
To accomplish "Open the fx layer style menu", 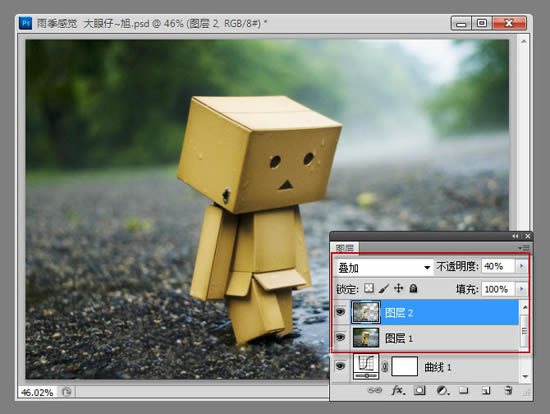I will coord(398,390).
